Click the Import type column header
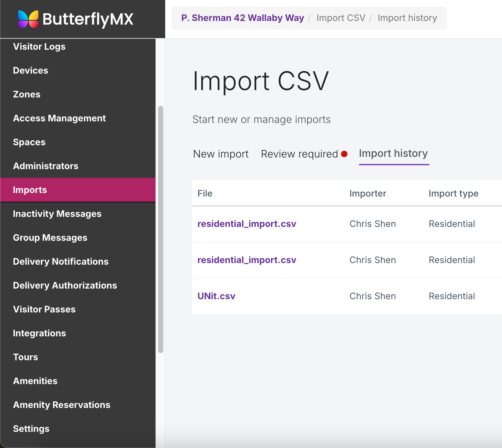Image resolution: width=502 pixels, height=448 pixels. (x=453, y=194)
